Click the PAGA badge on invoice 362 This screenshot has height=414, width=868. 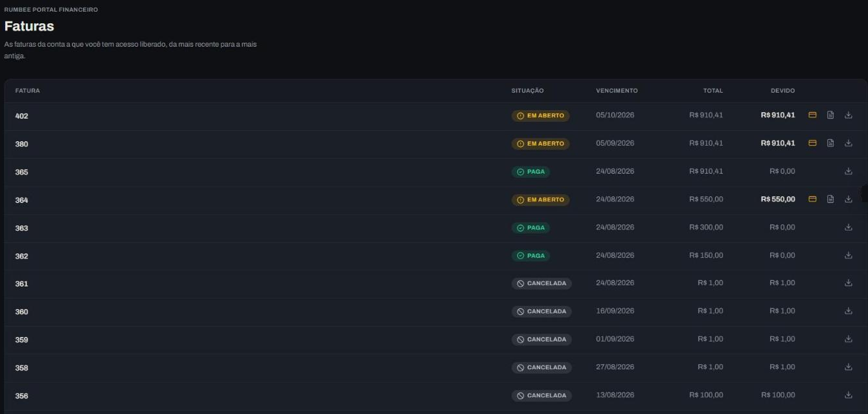[x=531, y=256]
